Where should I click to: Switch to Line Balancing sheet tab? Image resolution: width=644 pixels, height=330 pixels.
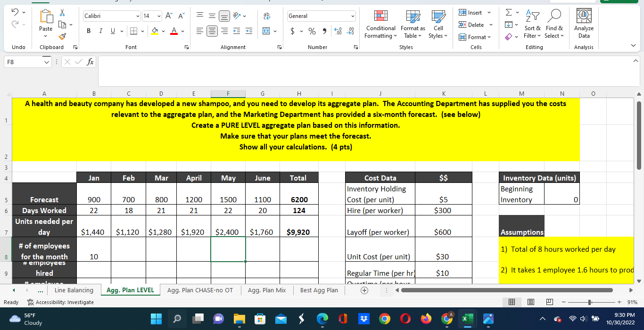pyautogui.click(x=74, y=290)
